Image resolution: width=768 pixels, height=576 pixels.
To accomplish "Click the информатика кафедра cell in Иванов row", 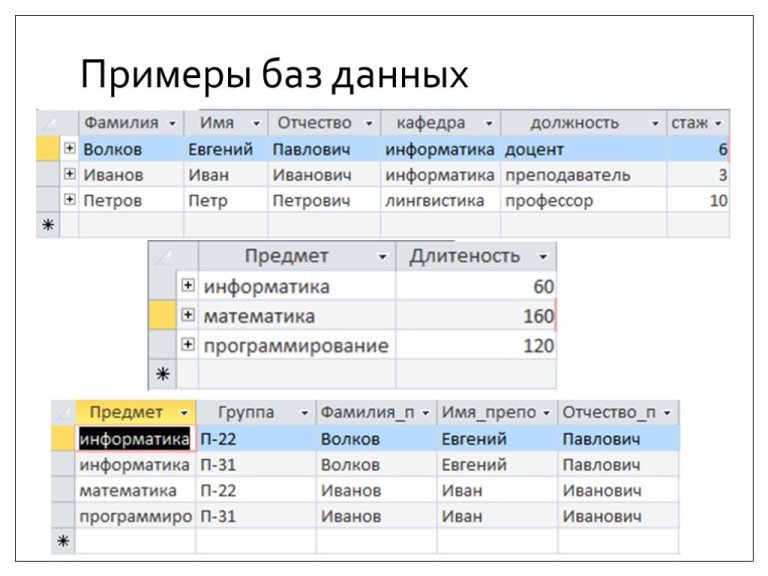I will click(x=440, y=175).
